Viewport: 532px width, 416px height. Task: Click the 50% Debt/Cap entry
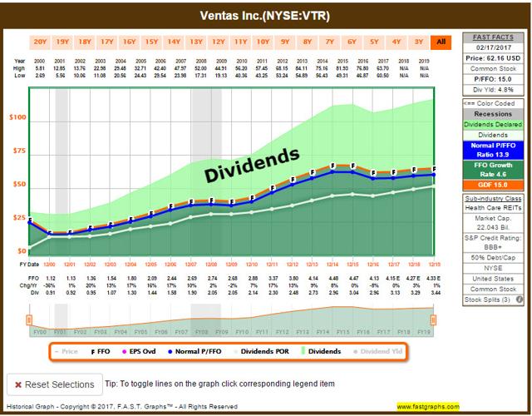click(x=493, y=258)
